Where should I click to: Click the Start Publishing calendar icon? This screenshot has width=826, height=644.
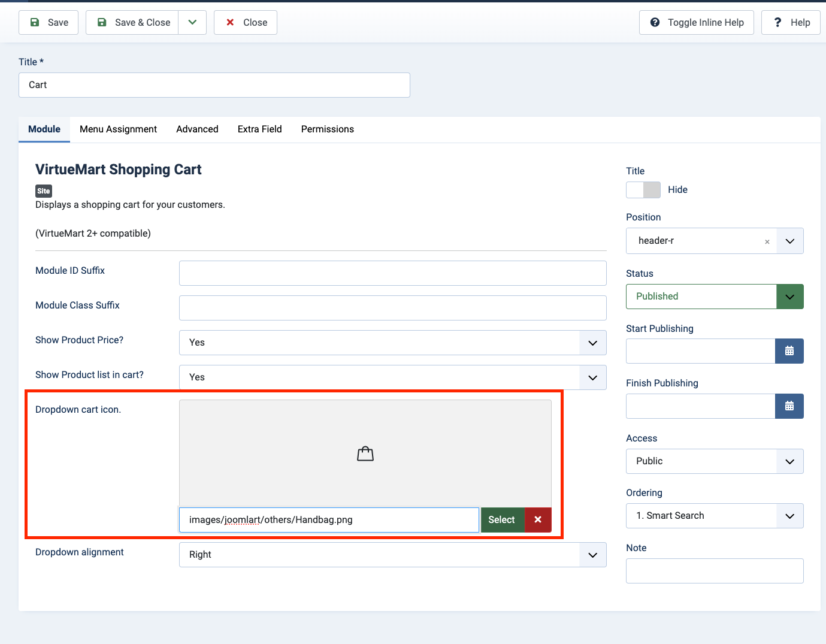point(789,351)
